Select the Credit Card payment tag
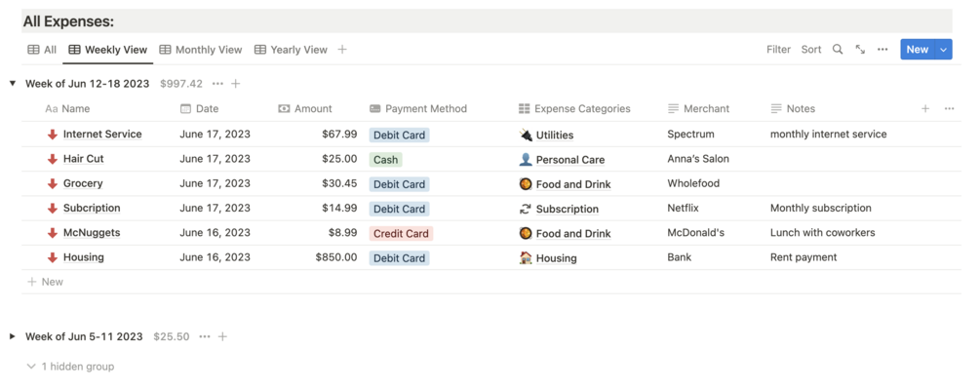Viewport: 980px width, 388px height. (x=401, y=234)
